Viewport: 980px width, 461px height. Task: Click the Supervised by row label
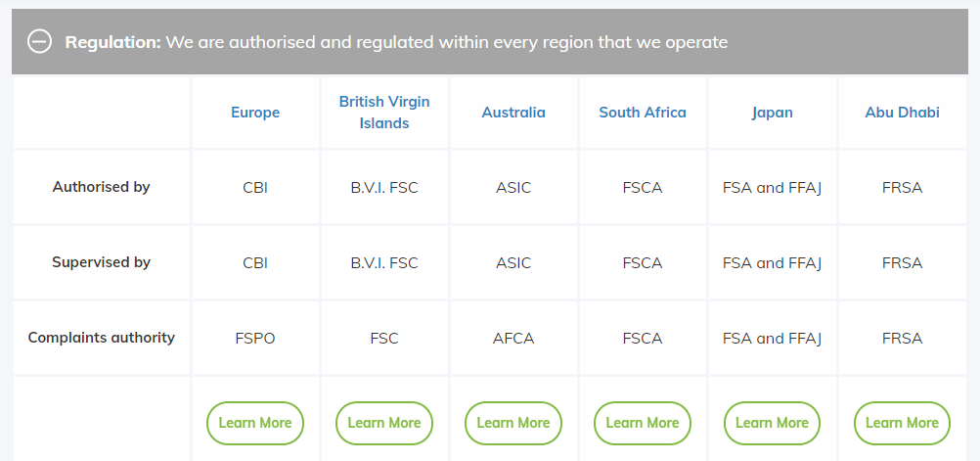(102, 262)
